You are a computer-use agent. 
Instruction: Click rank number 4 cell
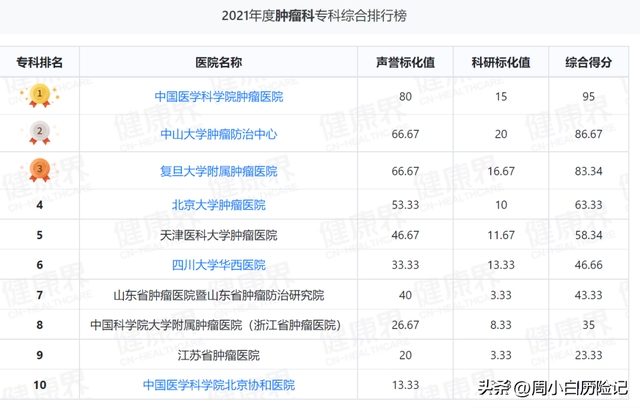(x=40, y=205)
